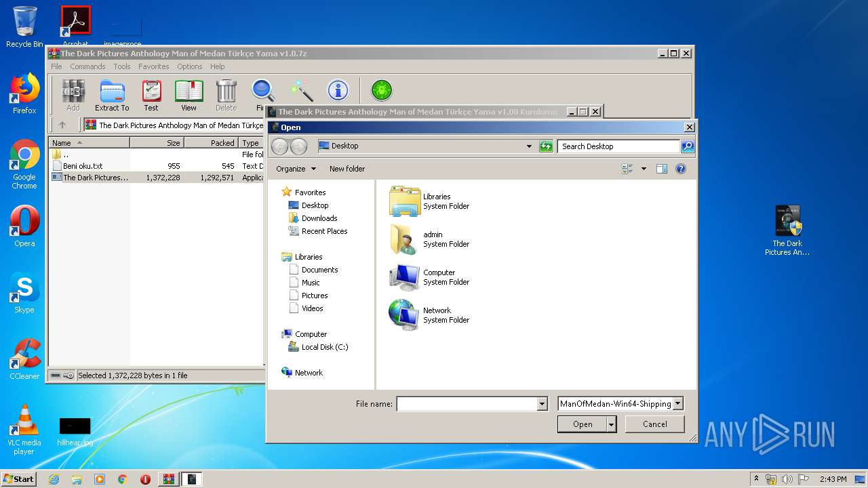Select the Computer system folder icon
This screenshot has height=488, width=868.
click(x=405, y=277)
